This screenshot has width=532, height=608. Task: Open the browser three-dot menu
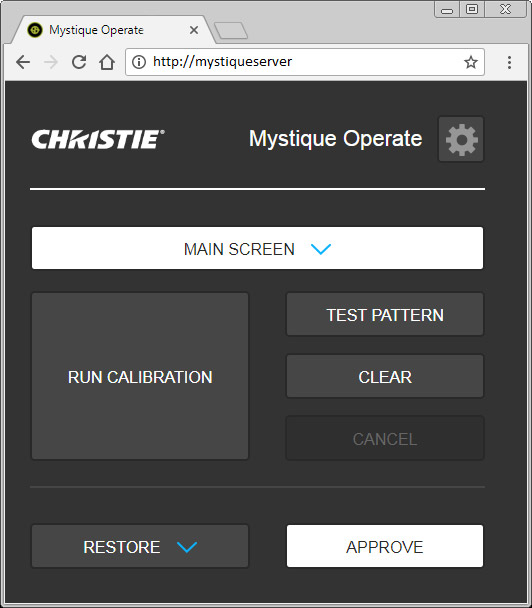509,62
